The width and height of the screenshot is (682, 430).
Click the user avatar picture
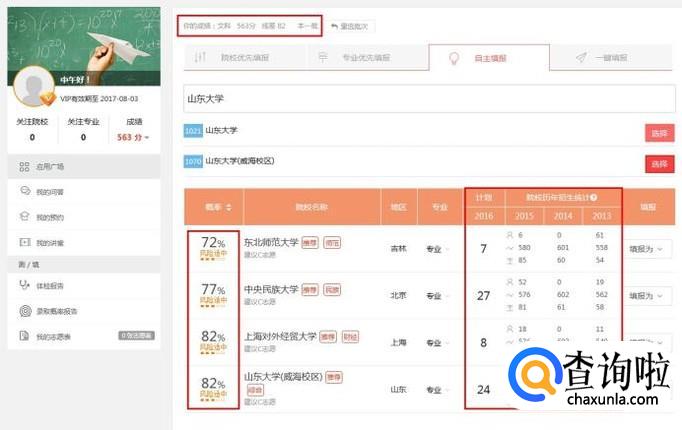point(34,87)
